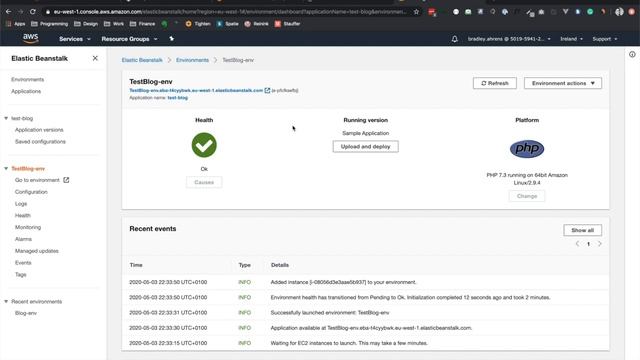Collapse the Recent environments section
640x360 pixels.
pyautogui.click(x=6, y=302)
